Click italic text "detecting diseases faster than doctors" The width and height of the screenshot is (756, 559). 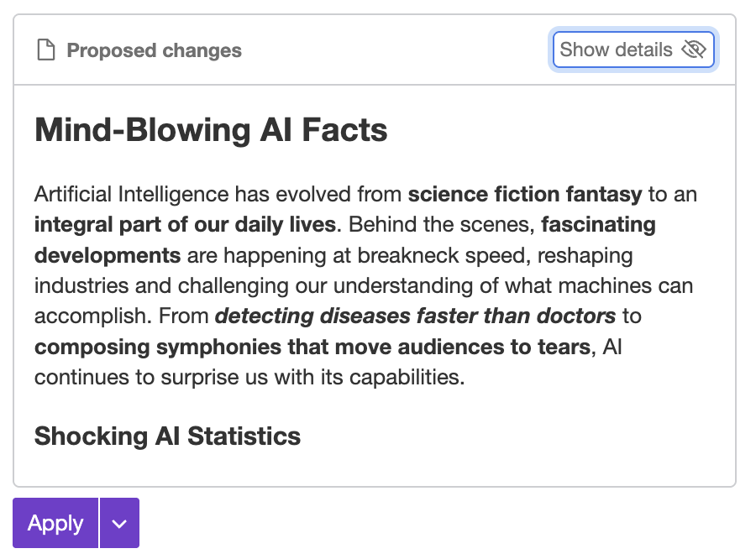tap(416, 316)
